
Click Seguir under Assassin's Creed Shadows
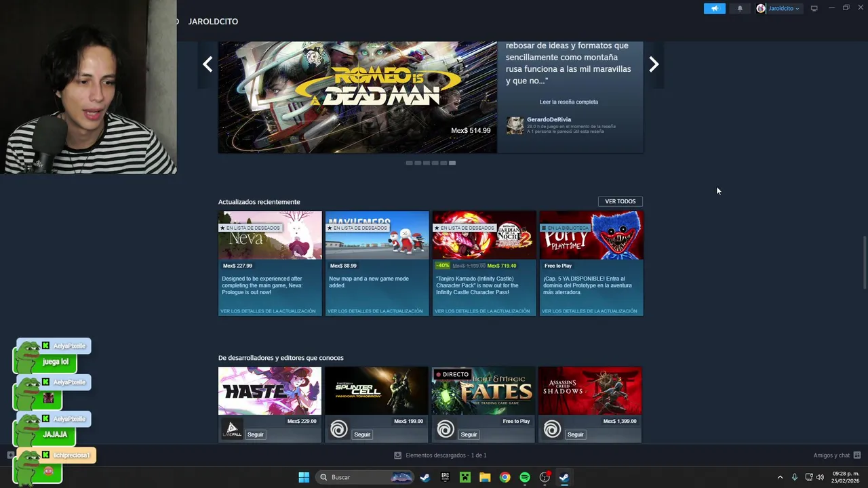(x=576, y=434)
